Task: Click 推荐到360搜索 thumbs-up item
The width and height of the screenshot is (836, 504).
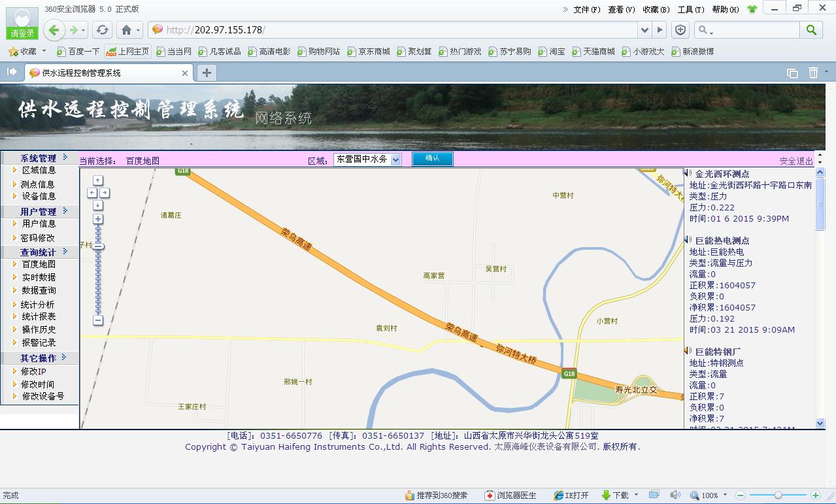Action: coord(436,496)
